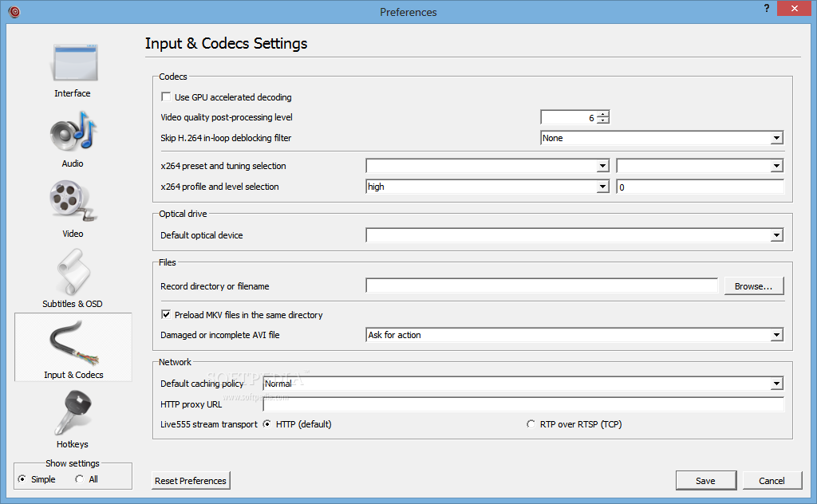Click the Browse button for record directory
Image resolution: width=817 pixels, height=504 pixels.
753,286
